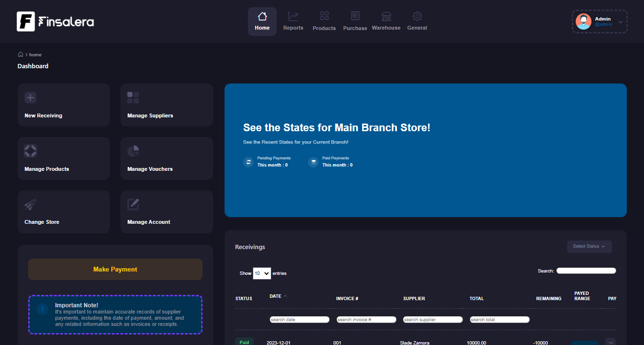Open Manage Vouchers
This screenshot has height=345, width=644.
pyautogui.click(x=166, y=158)
